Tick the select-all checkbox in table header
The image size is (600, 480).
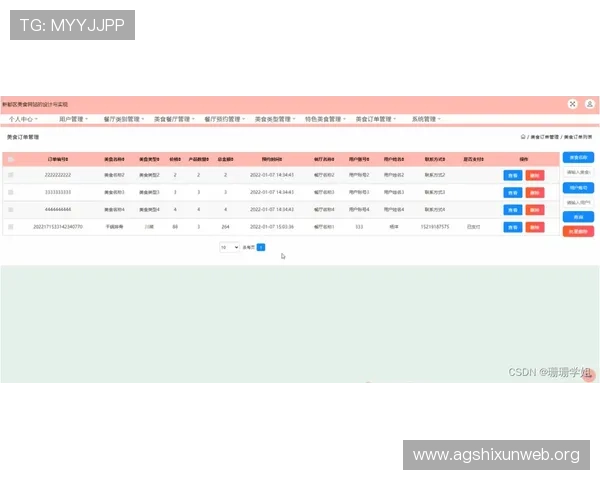[x=11, y=159]
